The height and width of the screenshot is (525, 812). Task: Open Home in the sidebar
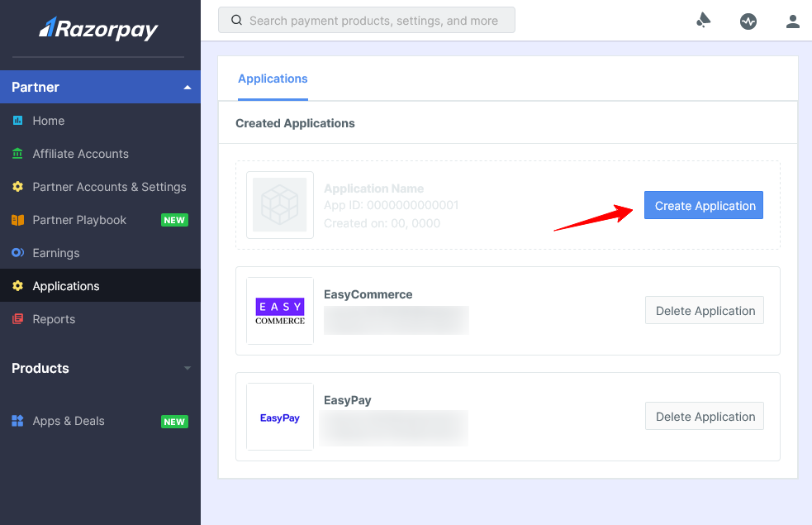(101, 120)
